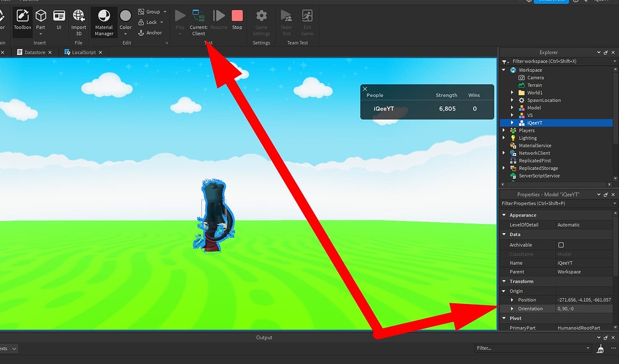Switch to the Datastore tab
619x364 pixels.
click(x=34, y=52)
